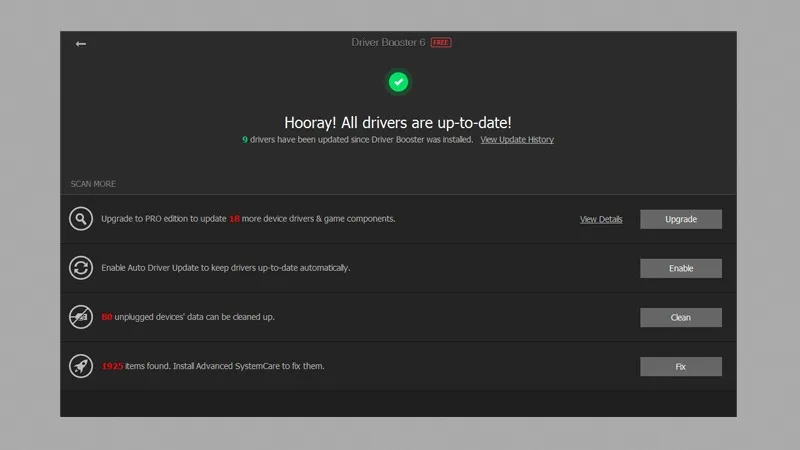800x450 pixels.
Task: Click the unplugged devices icon
Action: coord(81,317)
